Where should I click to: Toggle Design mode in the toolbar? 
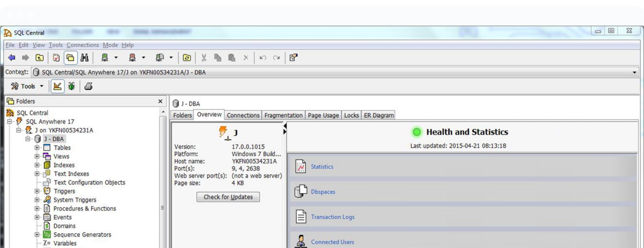[57, 86]
